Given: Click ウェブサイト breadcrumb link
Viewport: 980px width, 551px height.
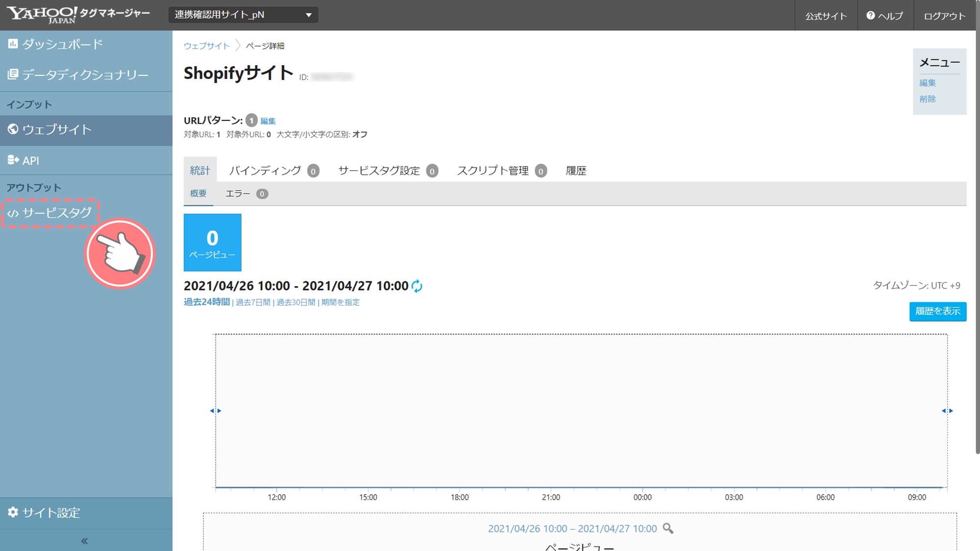Looking at the screenshot, I should (x=206, y=46).
